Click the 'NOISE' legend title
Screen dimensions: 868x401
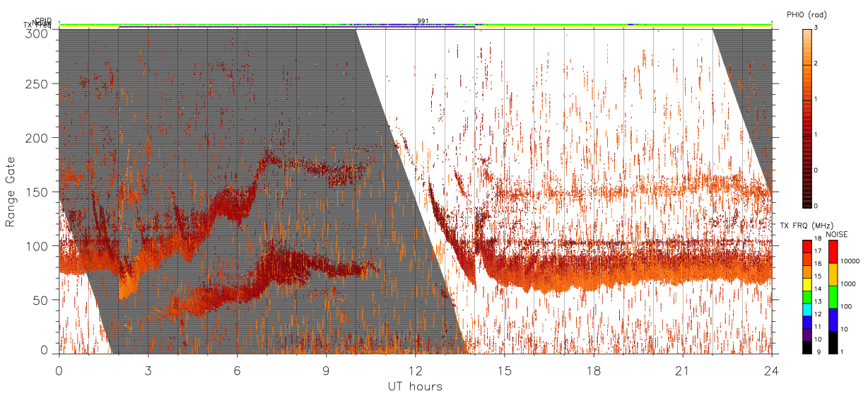tap(837, 234)
